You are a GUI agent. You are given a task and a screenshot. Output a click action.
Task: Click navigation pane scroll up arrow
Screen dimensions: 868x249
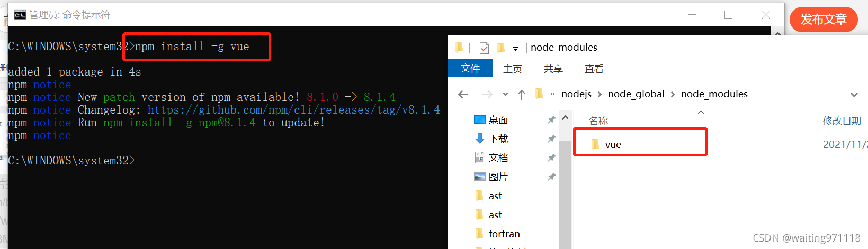565,118
